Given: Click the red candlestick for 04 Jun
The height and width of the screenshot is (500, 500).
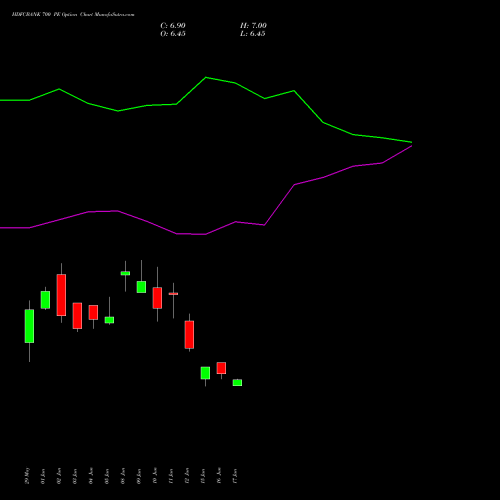Looking at the screenshot, I should point(93,312).
